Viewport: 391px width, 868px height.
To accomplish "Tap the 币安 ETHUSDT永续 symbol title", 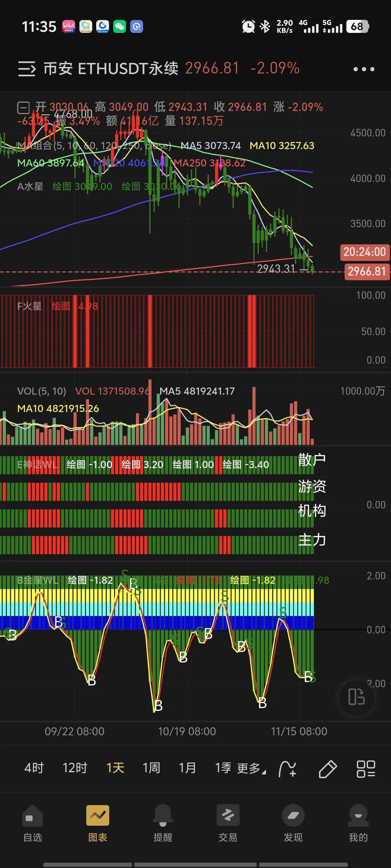I will [x=111, y=69].
